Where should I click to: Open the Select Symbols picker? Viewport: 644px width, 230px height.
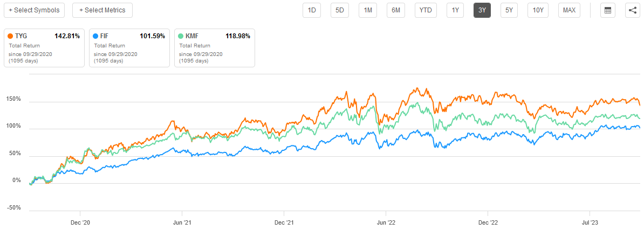[35, 10]
